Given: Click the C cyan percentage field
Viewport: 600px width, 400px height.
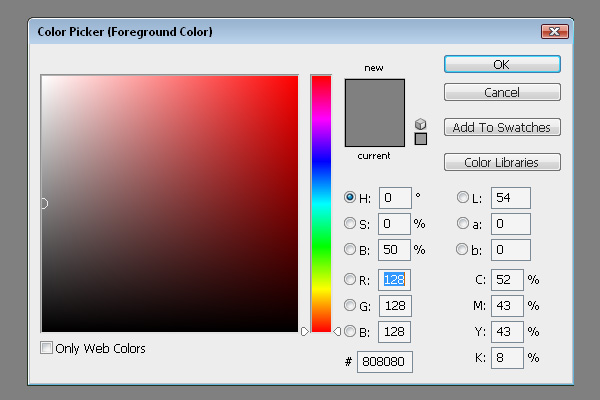Looking at the screenshot, I should (507, 280).
